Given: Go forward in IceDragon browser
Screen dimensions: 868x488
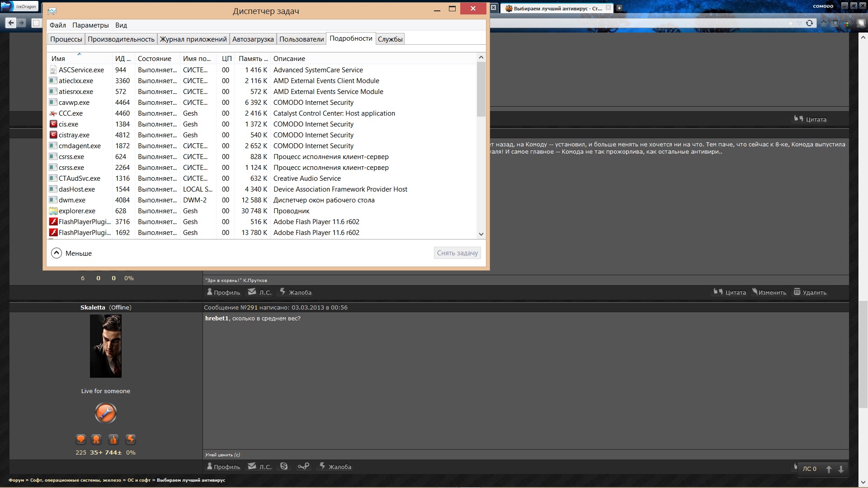Looking at the screenshot, I should (x=21, y=23).
